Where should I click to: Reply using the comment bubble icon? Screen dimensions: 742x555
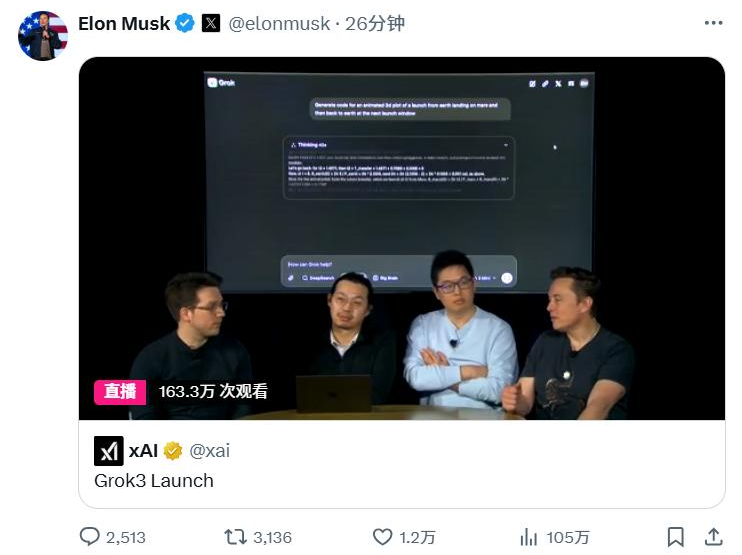pos(89,537)
